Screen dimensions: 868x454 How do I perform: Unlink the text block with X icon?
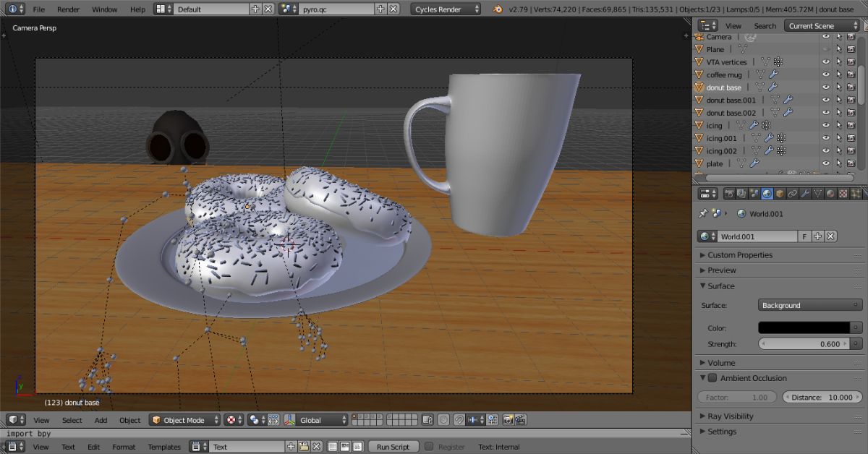tap(316, 447)
